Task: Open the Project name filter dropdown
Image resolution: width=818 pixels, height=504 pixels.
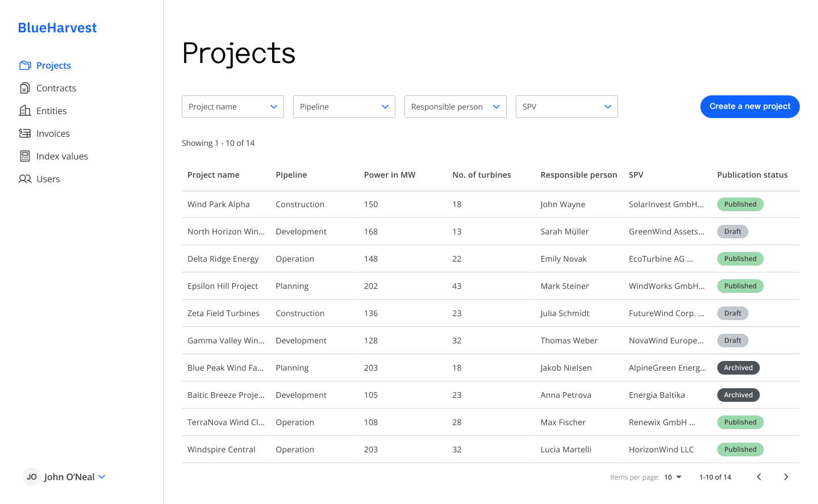Action: pos(233,107)
